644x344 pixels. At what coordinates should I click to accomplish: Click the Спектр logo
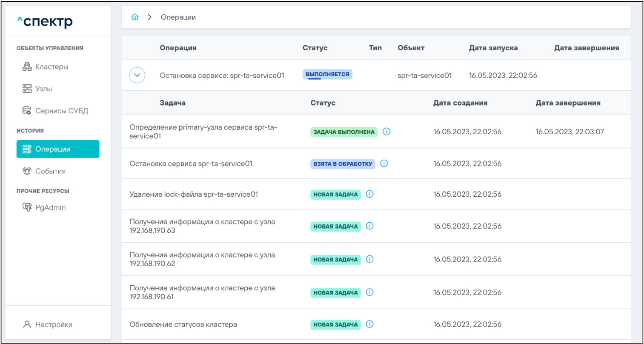[x=45, y=21]
